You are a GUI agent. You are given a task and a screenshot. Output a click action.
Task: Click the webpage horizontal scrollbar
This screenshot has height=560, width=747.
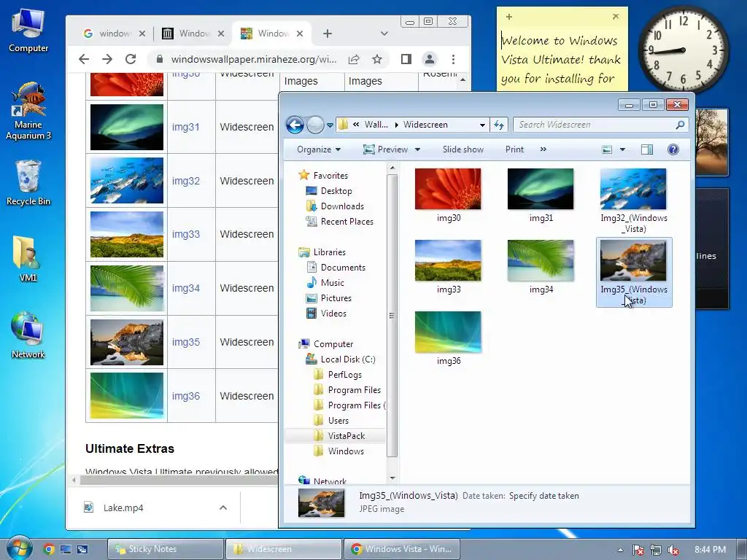[x=179, y=480]
